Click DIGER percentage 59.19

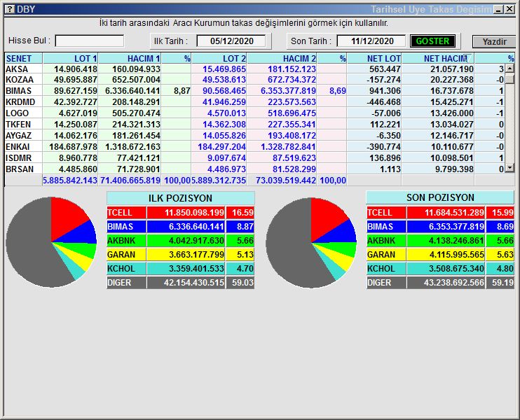click(x=502, y=283)
